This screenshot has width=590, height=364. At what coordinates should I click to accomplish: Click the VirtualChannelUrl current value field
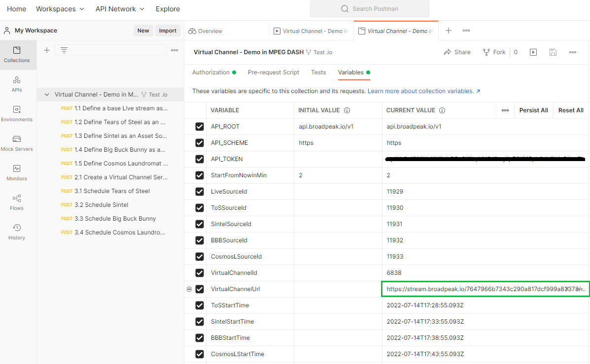[x=486, y=289]
